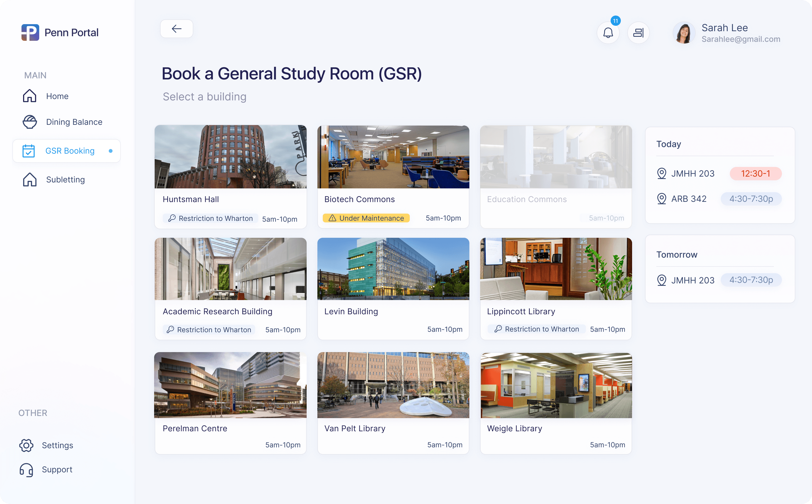Click the GSR Booking calendar icon

coord(29,151)
